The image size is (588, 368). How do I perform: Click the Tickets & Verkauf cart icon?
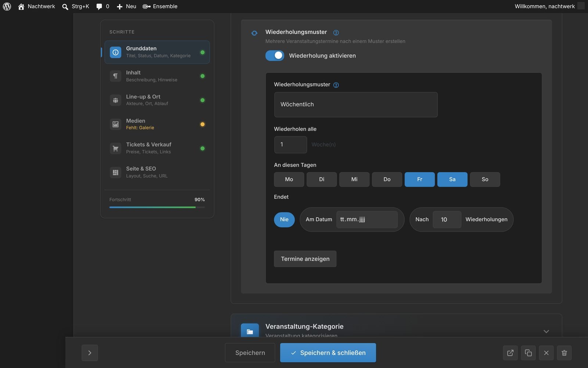tap(115, 148)
